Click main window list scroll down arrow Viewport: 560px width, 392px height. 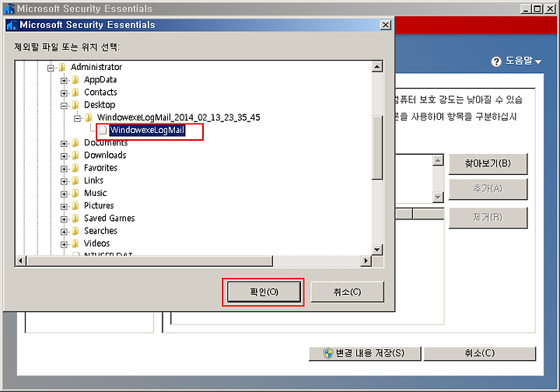[438, 197]
